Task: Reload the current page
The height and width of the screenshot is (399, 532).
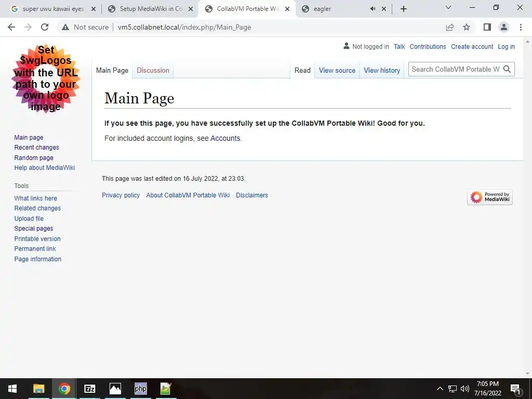Action: pos(45,27)
